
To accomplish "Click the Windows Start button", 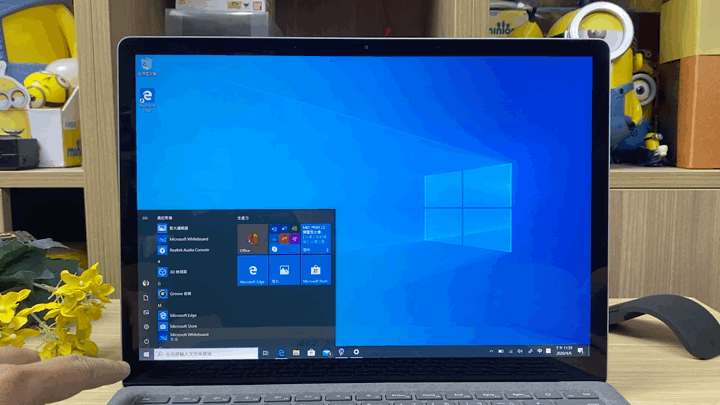I will pyautogui.click(x=146, y=354).
